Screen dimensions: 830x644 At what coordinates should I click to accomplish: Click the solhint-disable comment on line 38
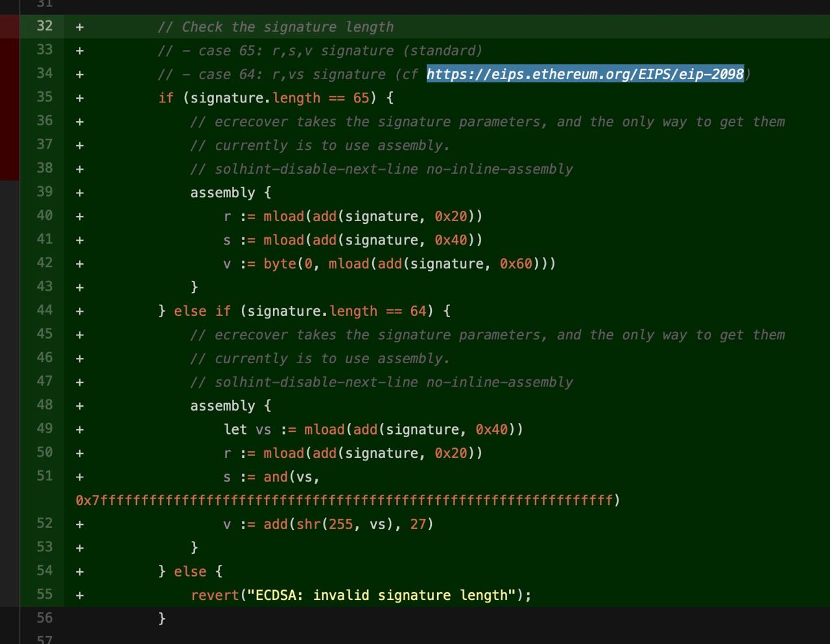[x=381, y=169]
